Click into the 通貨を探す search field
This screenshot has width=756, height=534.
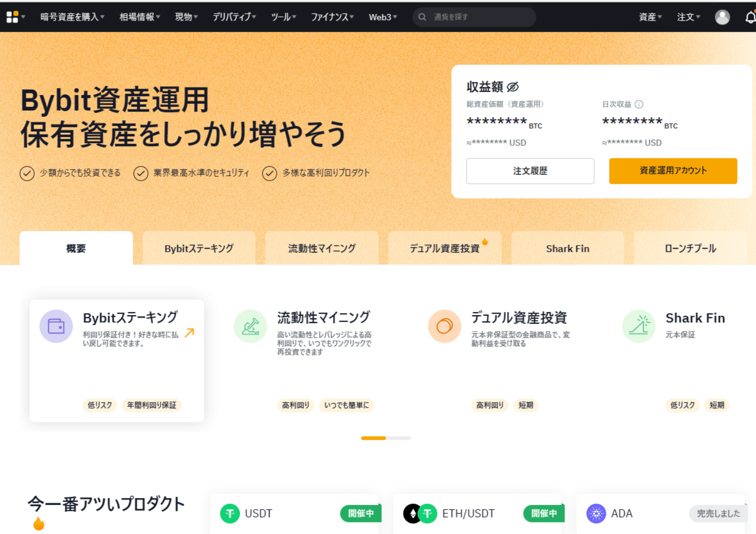(474, 17)
